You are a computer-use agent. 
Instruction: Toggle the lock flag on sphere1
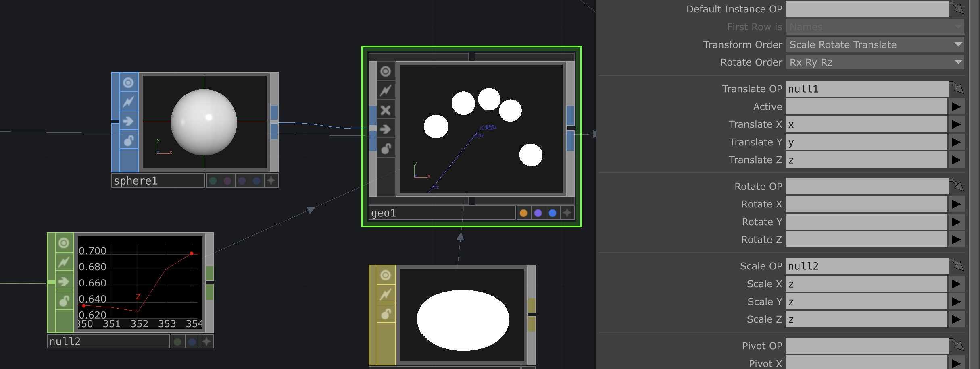coord(128,140)
